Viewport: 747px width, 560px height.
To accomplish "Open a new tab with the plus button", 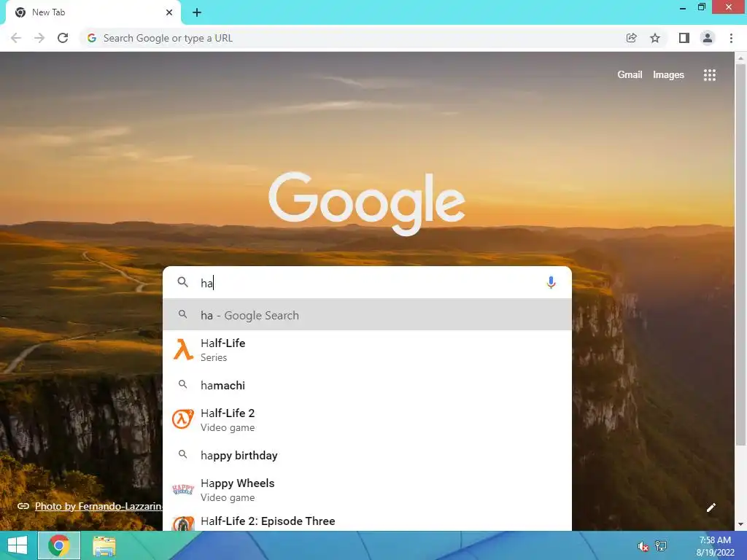I will point(197,12).
